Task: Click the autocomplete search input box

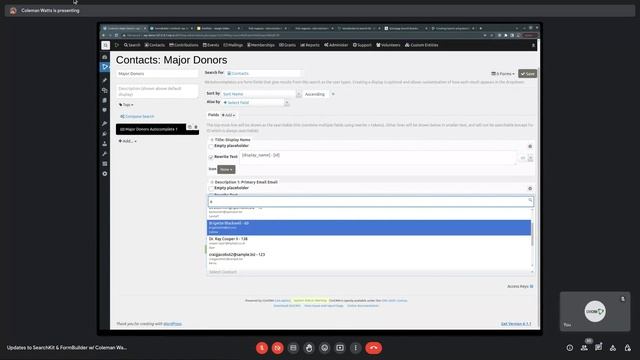Action: 370,201
